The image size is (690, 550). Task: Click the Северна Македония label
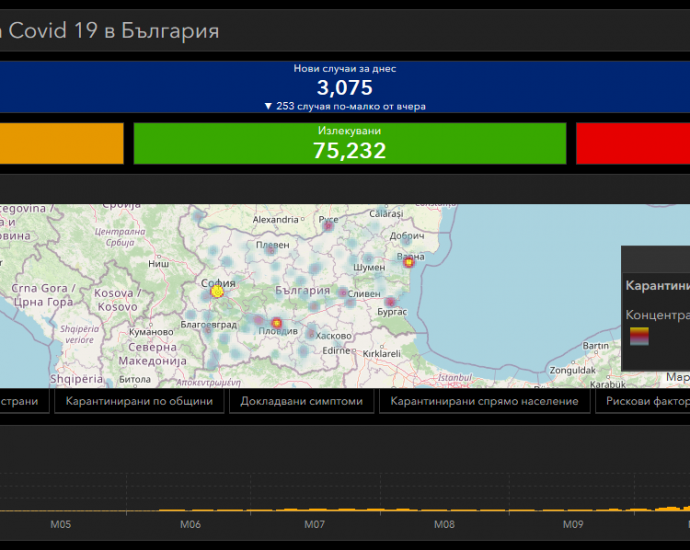[152, 354]
